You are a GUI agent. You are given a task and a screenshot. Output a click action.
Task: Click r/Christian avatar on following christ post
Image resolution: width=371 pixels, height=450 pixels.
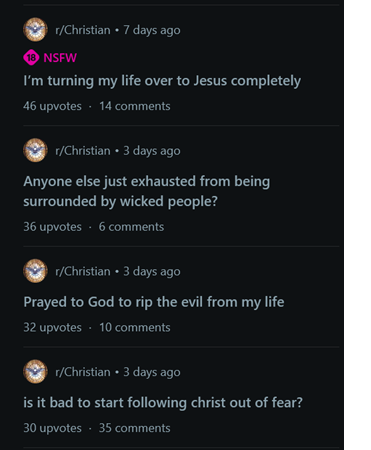[35, 372]
